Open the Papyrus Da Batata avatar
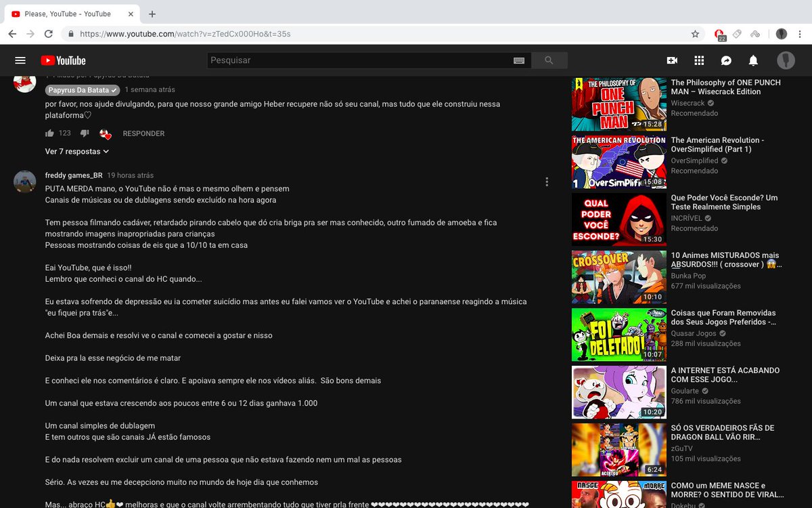812x508 pixels. (x=25, y=81)
